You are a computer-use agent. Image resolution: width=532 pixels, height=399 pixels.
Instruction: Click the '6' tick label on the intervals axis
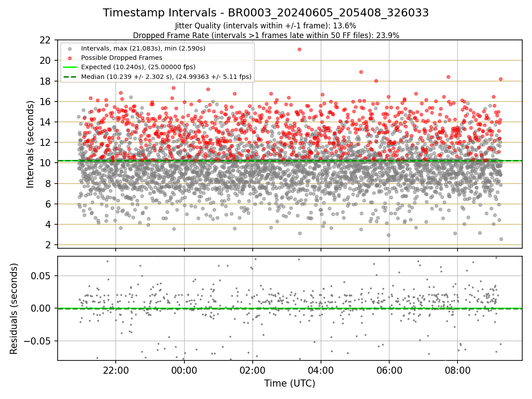[x=49, y=204]
